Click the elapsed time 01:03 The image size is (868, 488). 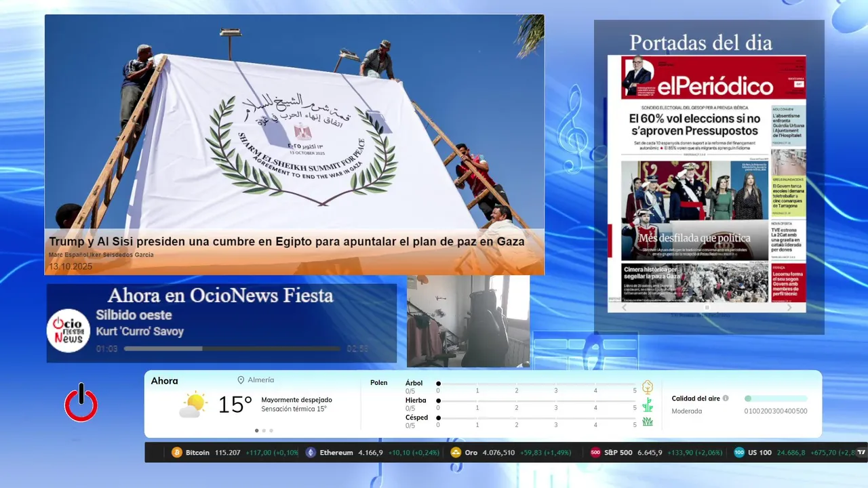click(106, 349)
